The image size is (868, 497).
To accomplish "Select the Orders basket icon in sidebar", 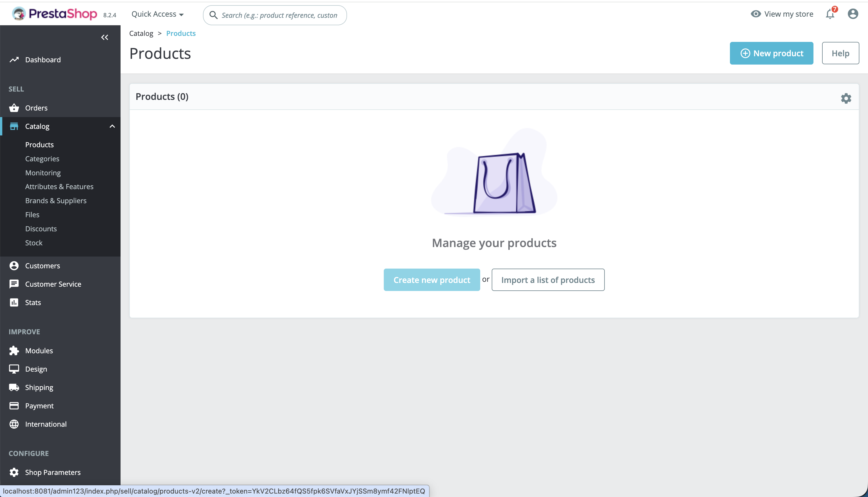I will tap(14, 108).
